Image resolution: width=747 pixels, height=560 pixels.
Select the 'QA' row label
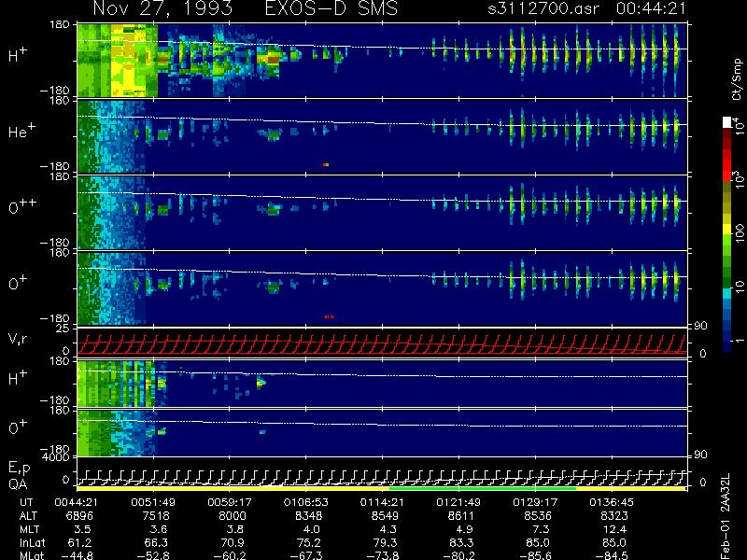[18, 484]
